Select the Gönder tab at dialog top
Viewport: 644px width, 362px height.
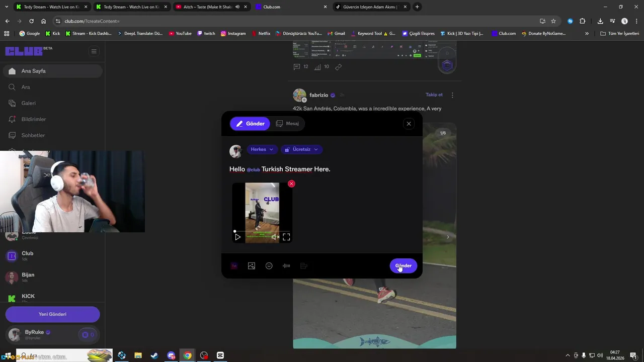(250, 124)
